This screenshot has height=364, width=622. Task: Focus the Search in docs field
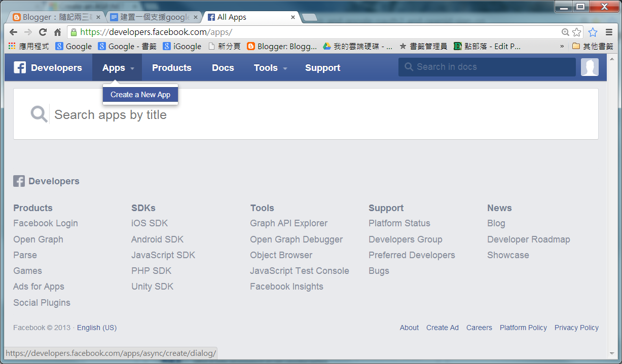pos(487,67)
